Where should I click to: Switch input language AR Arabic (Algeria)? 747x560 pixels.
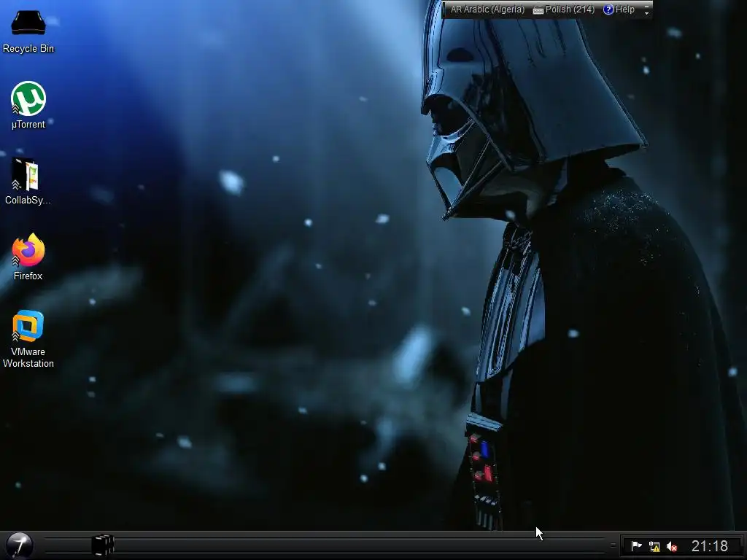click(x=487, y=9)
